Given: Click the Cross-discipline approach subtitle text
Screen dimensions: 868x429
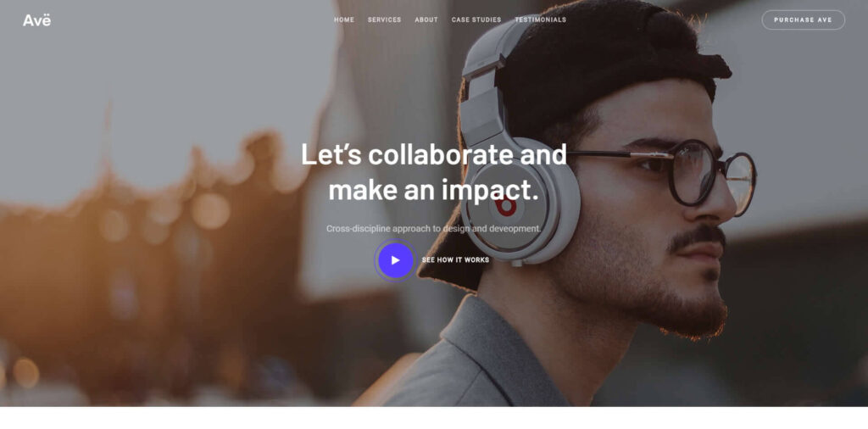Looking at the screenshot, I should (433, 228).
